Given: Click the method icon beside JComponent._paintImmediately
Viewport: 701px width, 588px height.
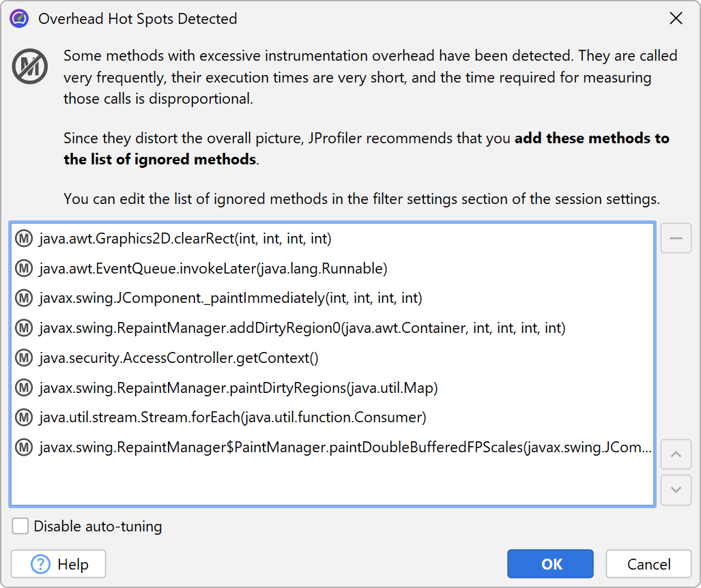Looking at the screenshot, I should [x=25, y=298].
